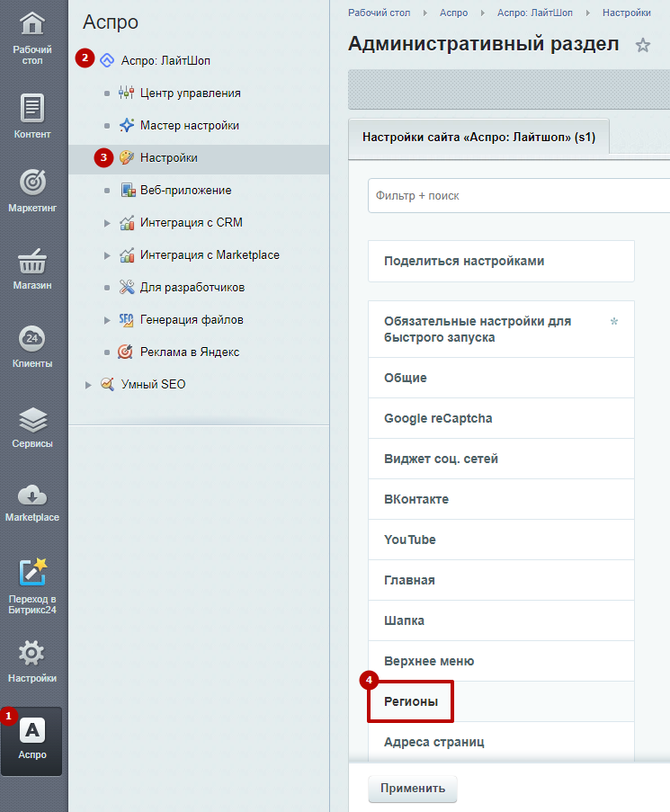This screenshot has width=670, height=812.
Task: Select Веб-приложение in tree
Action: [x=185, y=190]
